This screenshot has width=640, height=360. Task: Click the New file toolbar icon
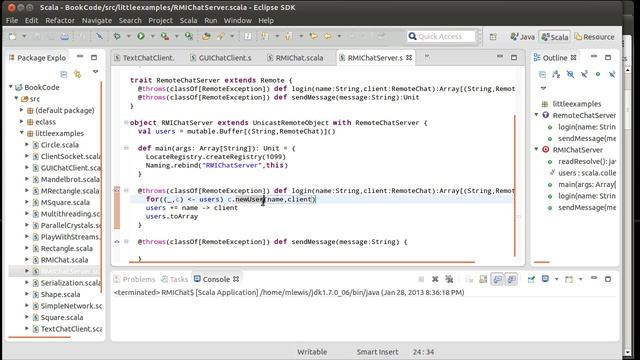13,36
